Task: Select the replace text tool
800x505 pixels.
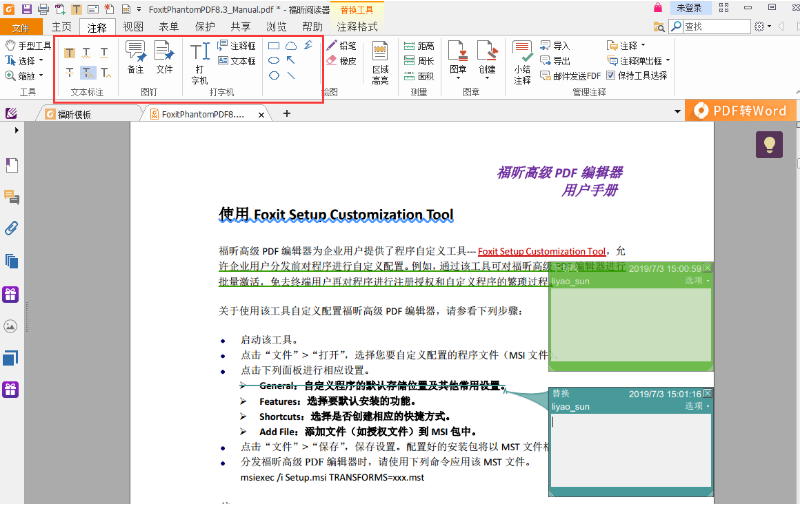Action: [x=88, y=72]
